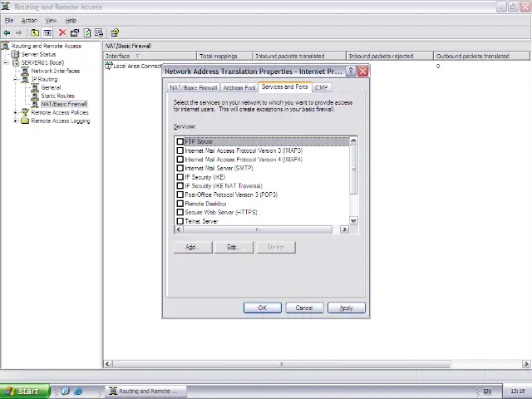532x399 pixels.
Task: Click OK in the properties dialog
Action: pos(263,308)
